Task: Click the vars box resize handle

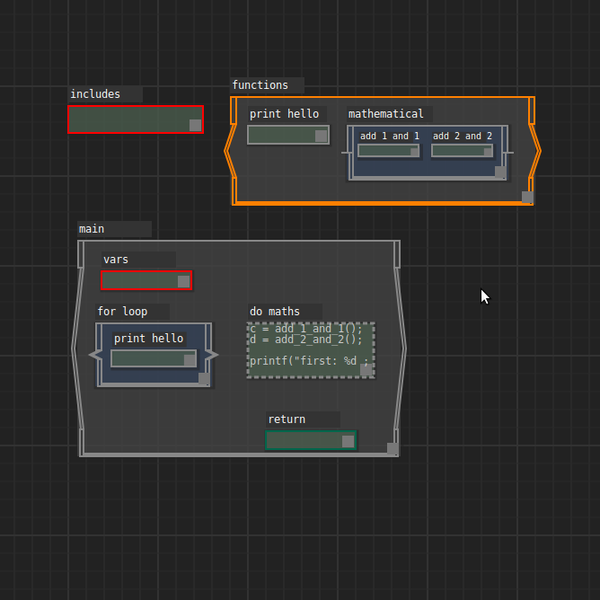Action: pos(184,281)
